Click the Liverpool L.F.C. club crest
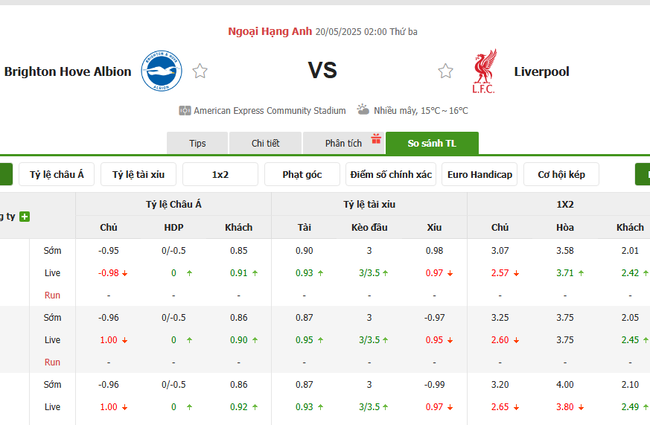The width and height of the screenshot is (650, 425). click(484, 71)
